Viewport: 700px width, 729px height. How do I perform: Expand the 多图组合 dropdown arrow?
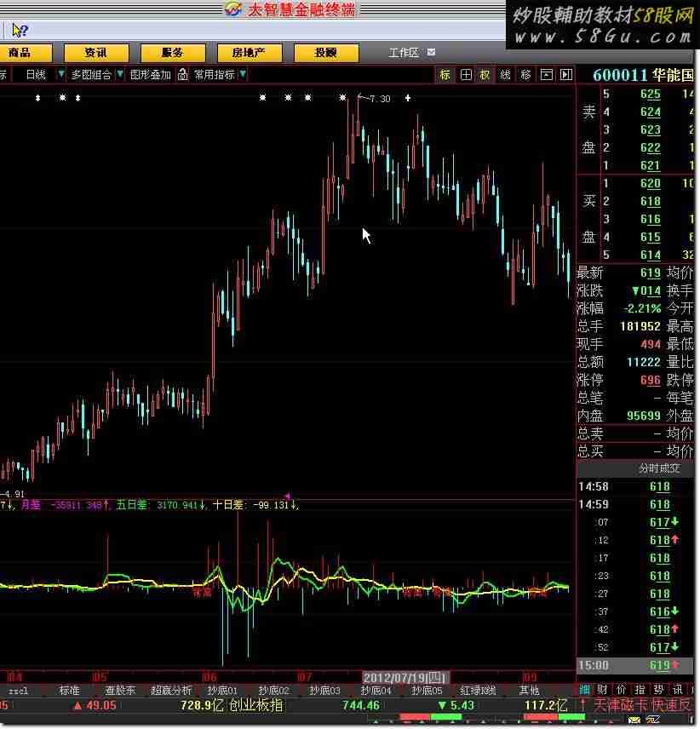pyautogui.click(x=120, y=75)
